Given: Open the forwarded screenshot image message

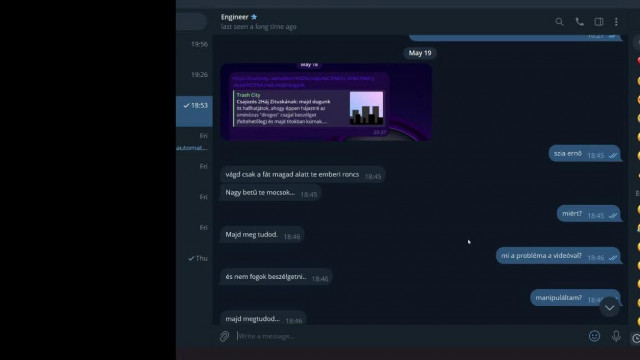Looking at the screenshot, I should [326, 102].
